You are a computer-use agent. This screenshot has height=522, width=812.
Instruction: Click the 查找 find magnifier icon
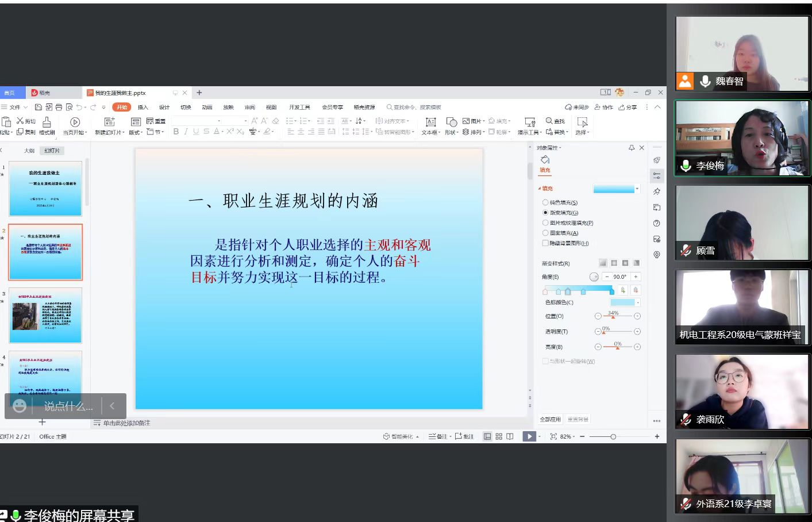(549, 121)
